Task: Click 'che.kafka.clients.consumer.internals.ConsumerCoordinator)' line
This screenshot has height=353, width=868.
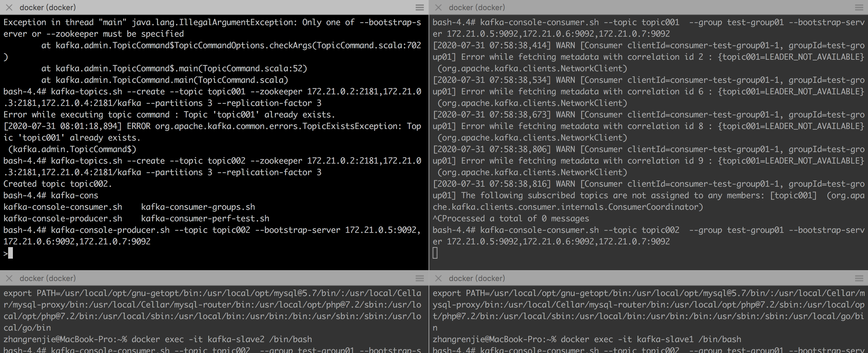Action: [x=568, y=207]
